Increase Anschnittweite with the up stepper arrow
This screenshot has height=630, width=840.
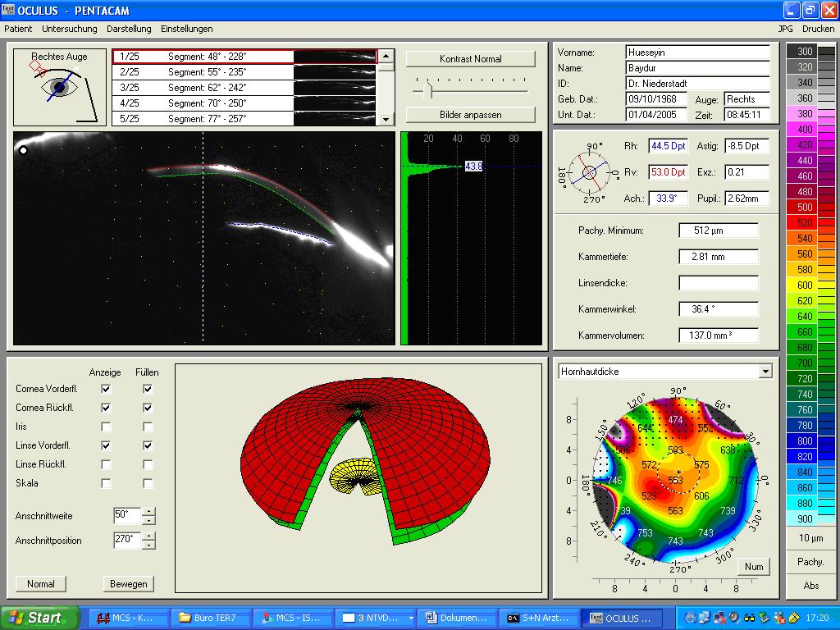(148, 512)
